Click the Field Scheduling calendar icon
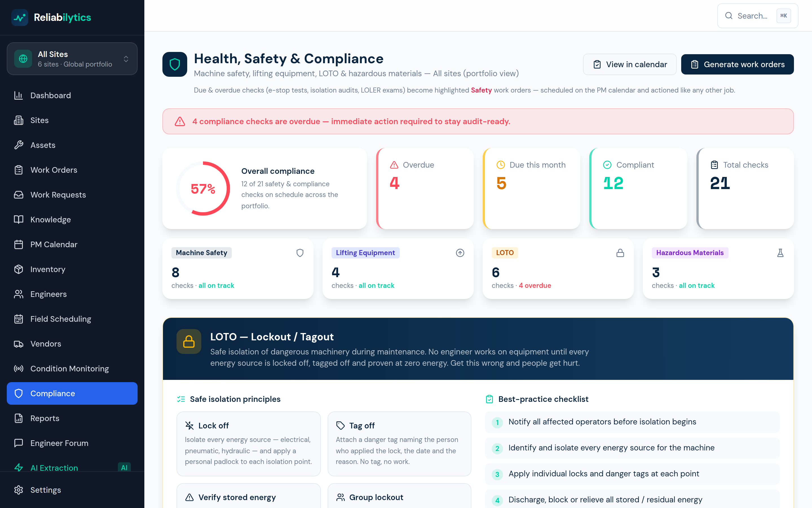This screenshot has height=508, width=812. 18,319
